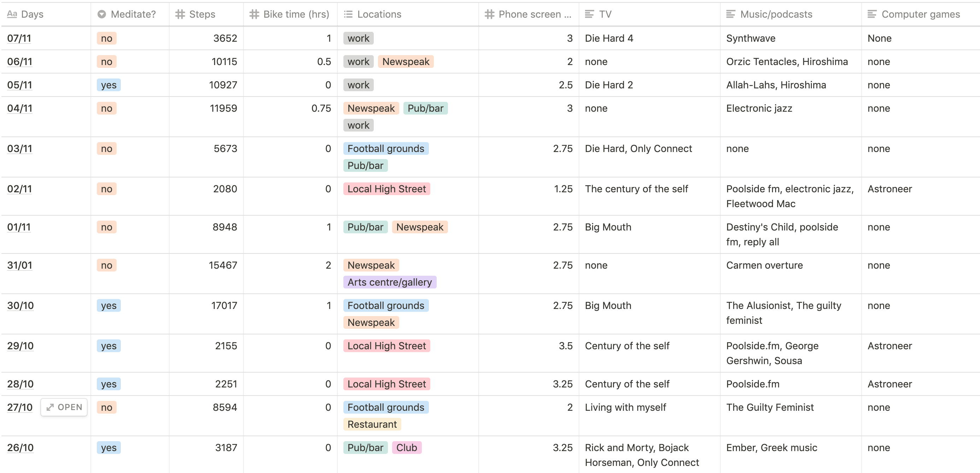
Task: Click the Music cell 'The Guilty Feminist'
Action: point(791,416)
